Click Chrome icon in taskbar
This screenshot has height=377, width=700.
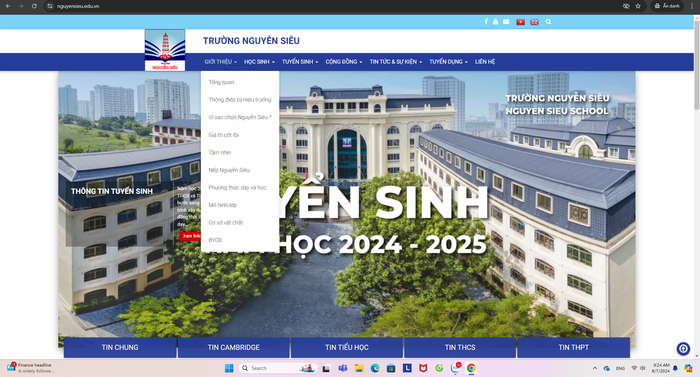click(471, 368)
